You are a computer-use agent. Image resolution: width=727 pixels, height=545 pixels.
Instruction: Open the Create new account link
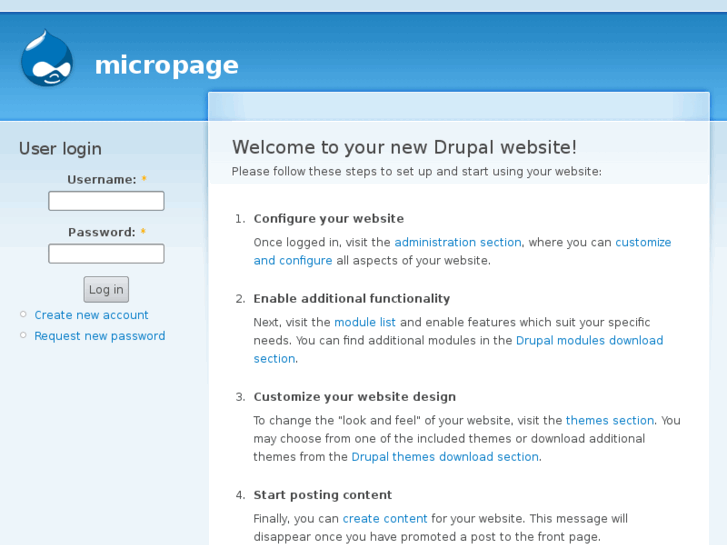pyautogui.click(x=91, y=315)
